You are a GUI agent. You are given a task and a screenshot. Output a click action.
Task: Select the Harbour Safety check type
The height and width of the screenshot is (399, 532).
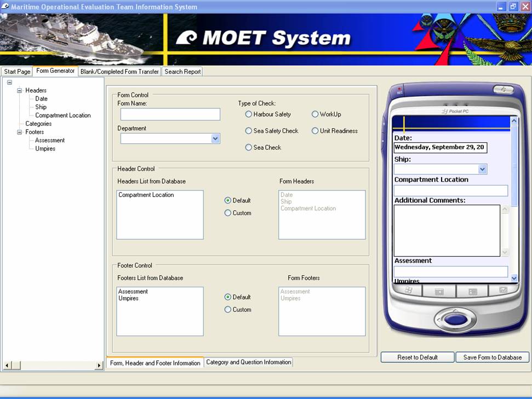[249, 114]
